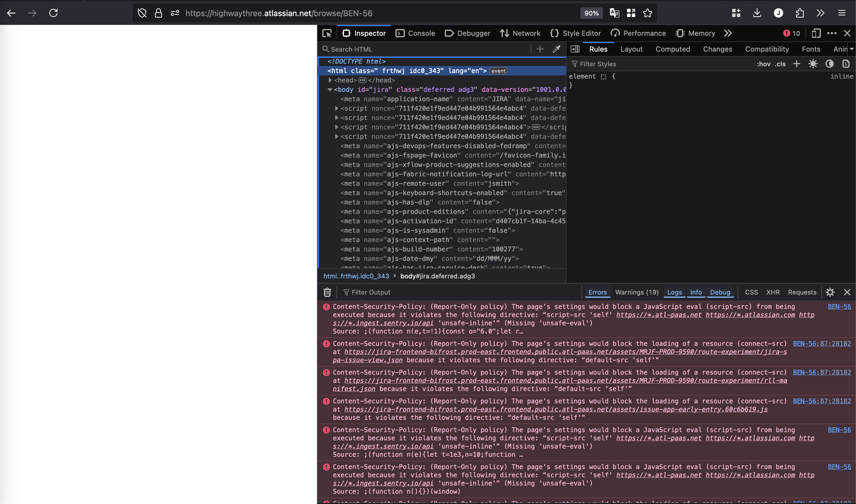Image resolution: width=856 pixels, height=504 pixels.
Task: Expand the first script nonce node
Action: tap(336, 108)
